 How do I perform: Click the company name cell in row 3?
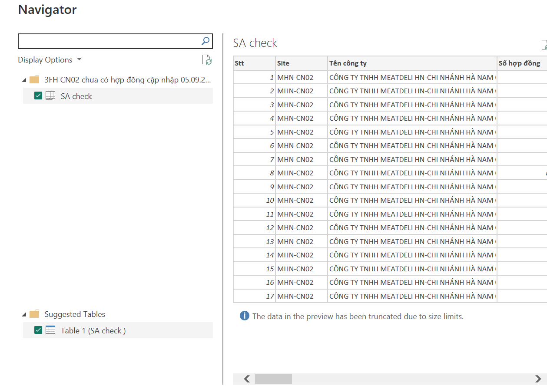tap(412, 105)
